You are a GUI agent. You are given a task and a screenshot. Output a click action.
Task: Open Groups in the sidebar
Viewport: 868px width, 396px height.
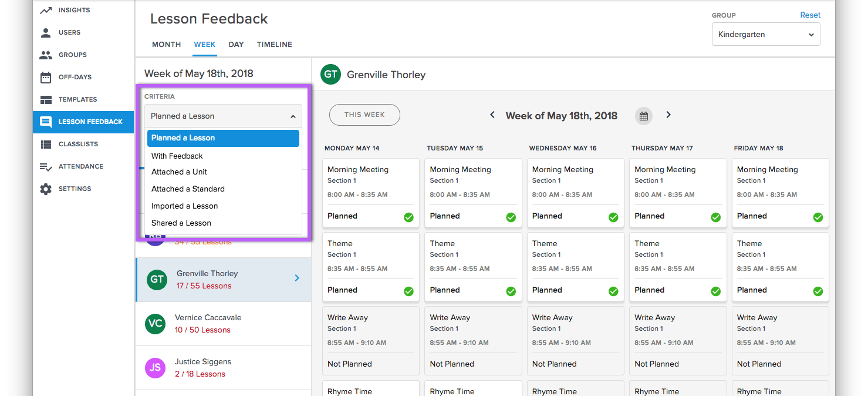click(x=83, y=55)
